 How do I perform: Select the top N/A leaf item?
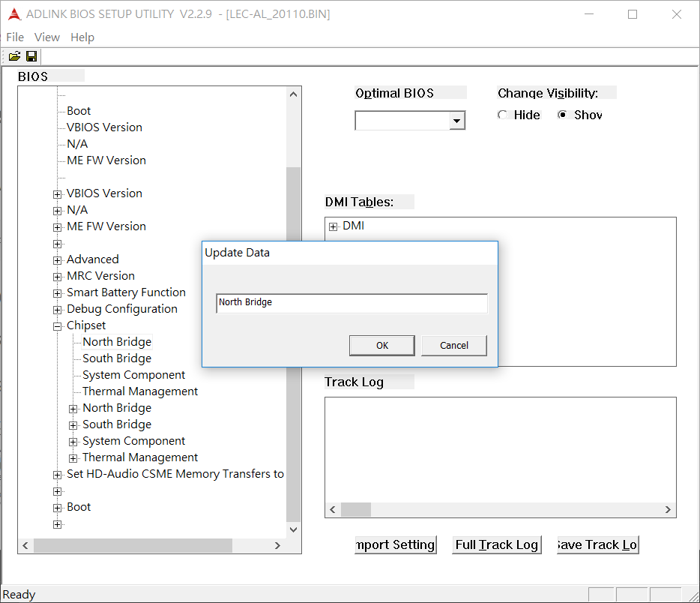point(77,144)
